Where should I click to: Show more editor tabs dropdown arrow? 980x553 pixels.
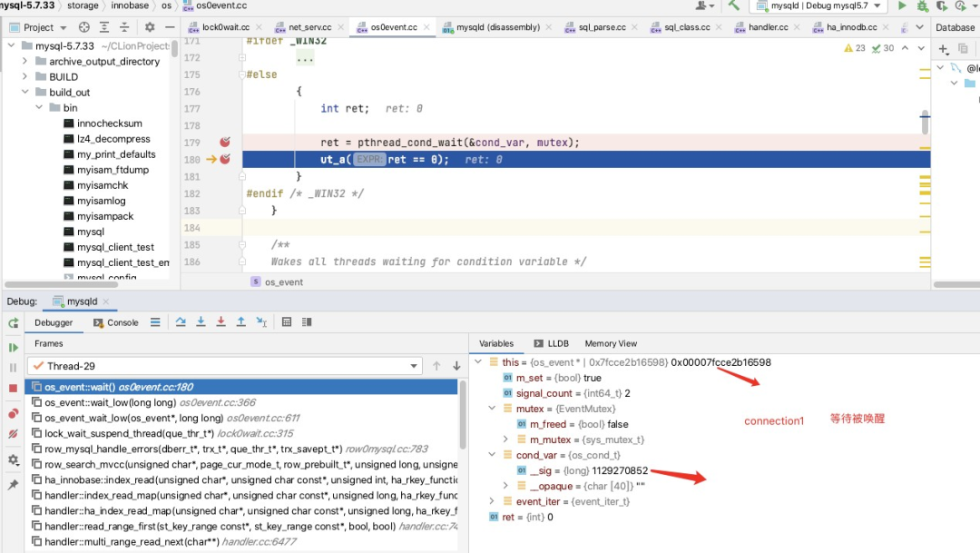(x=919, y=27)
